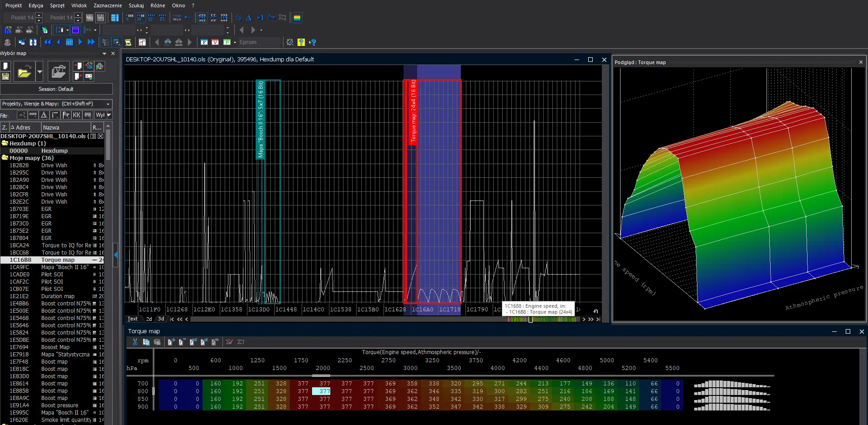Click the Session: Default button
This screenshot has width=868, height=425.
tap(56, 89)
